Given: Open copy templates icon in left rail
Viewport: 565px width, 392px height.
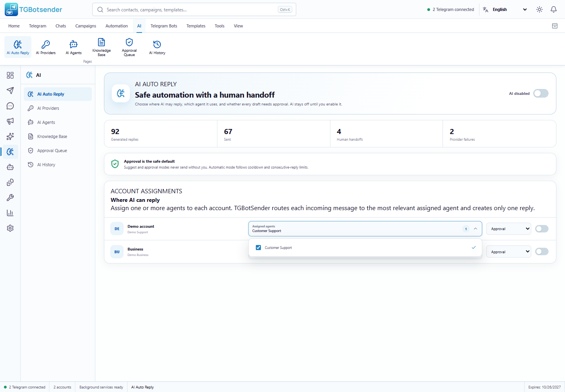Looking at the screenshot, I should pyautogui.click(x=10, y=182).
